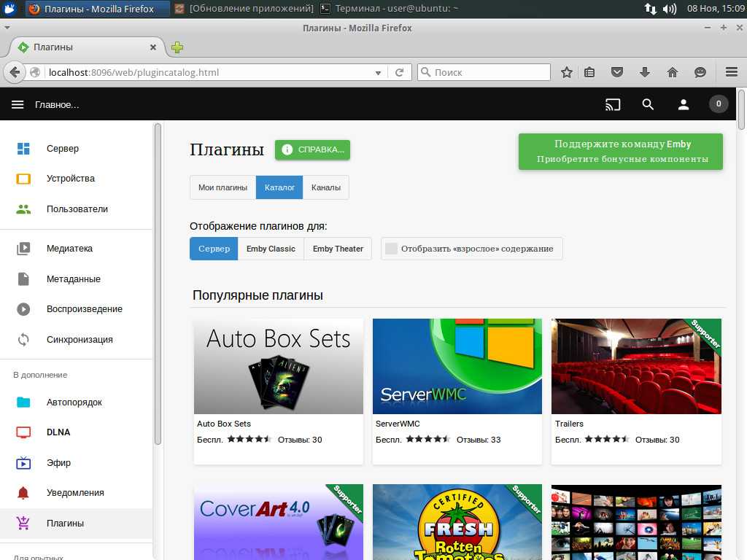The width and height of the screenshot is (747, 560).
Task: Click the Server dashboard icon in sidebar
Action: pos(23,149)
